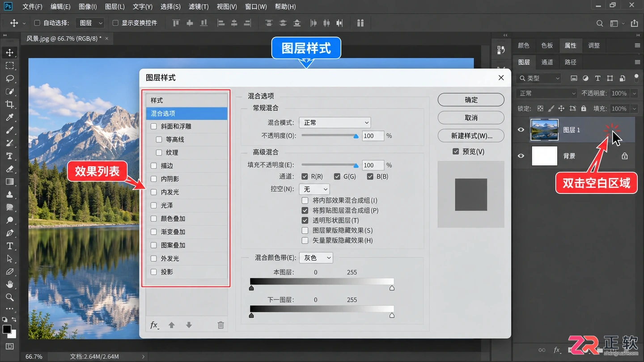The image size is (644, 362).
Task: Switch to the 通道 tab
Action: pos(547,62)
